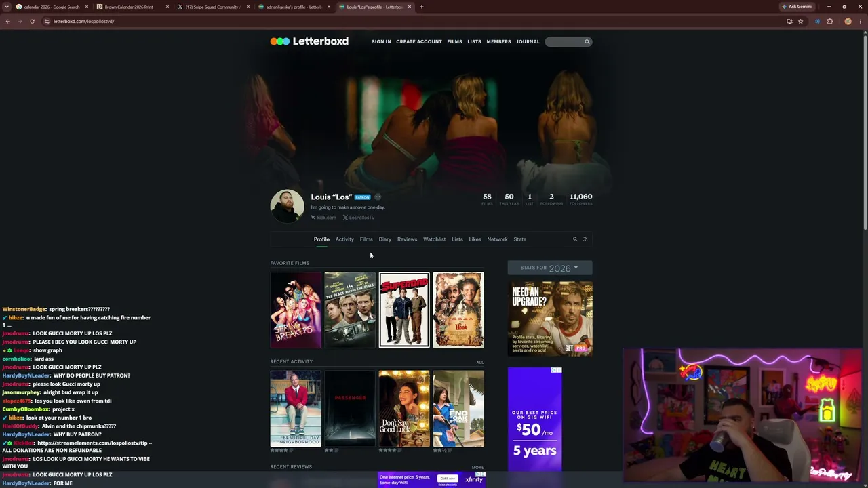The height and width of the screenshot is (488, 868).
Task: Open the Lists profile tab
Action: (x=457, y=239)
